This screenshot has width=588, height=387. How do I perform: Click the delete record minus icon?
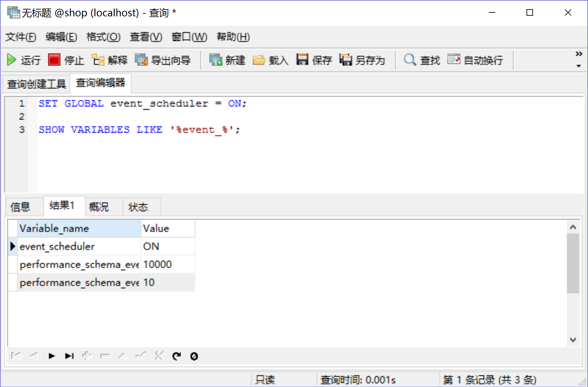point(105,356)
